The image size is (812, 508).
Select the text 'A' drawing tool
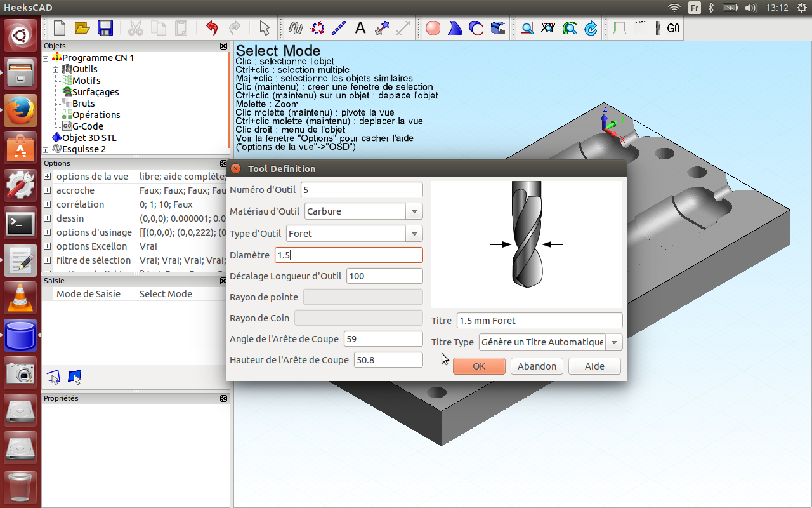(360, 28)
